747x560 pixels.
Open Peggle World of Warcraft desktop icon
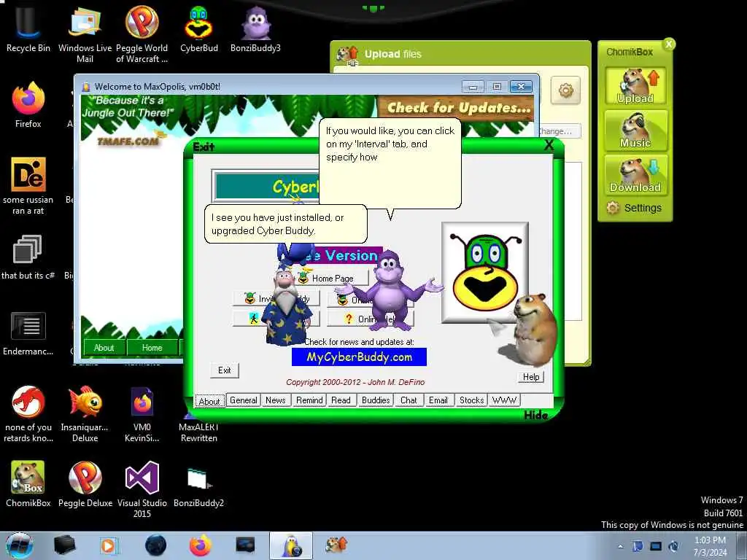click(x=142, y=34)
